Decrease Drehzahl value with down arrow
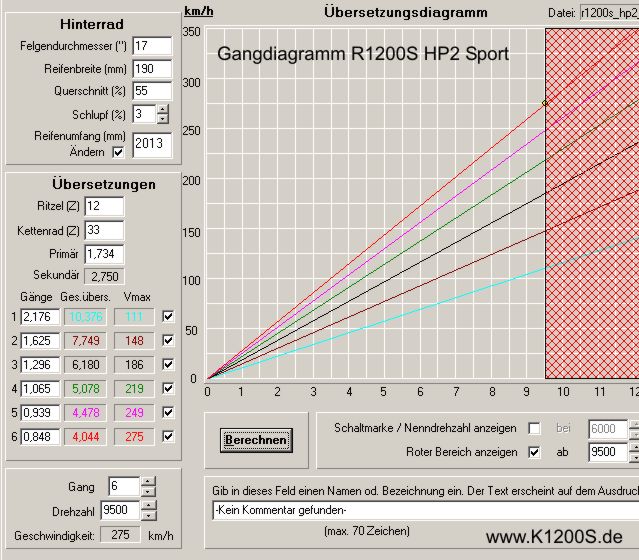Viewport: 639px width, 560px height. pos(148,516)
